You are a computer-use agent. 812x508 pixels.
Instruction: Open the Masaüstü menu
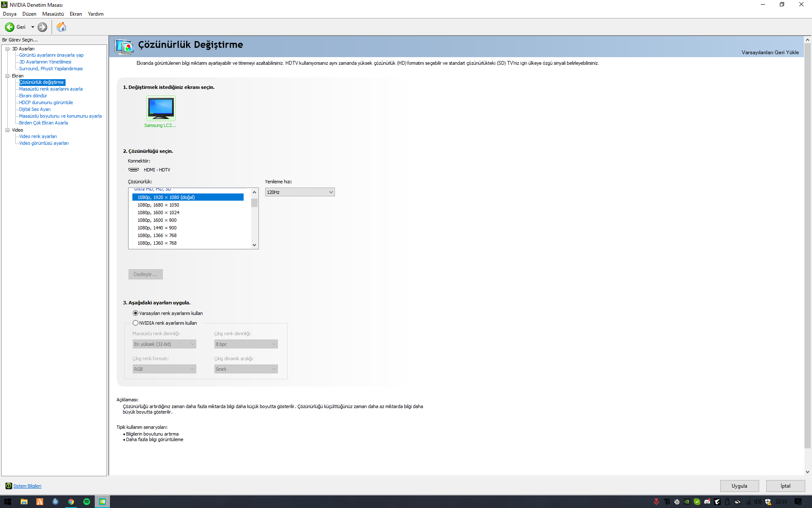[53, 14]
